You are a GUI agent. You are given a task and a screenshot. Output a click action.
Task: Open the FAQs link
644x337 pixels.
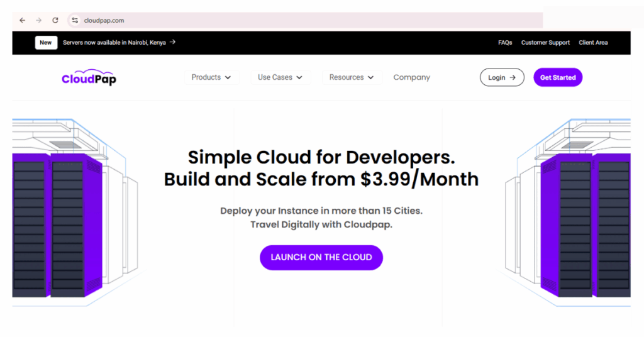(505, 43)
